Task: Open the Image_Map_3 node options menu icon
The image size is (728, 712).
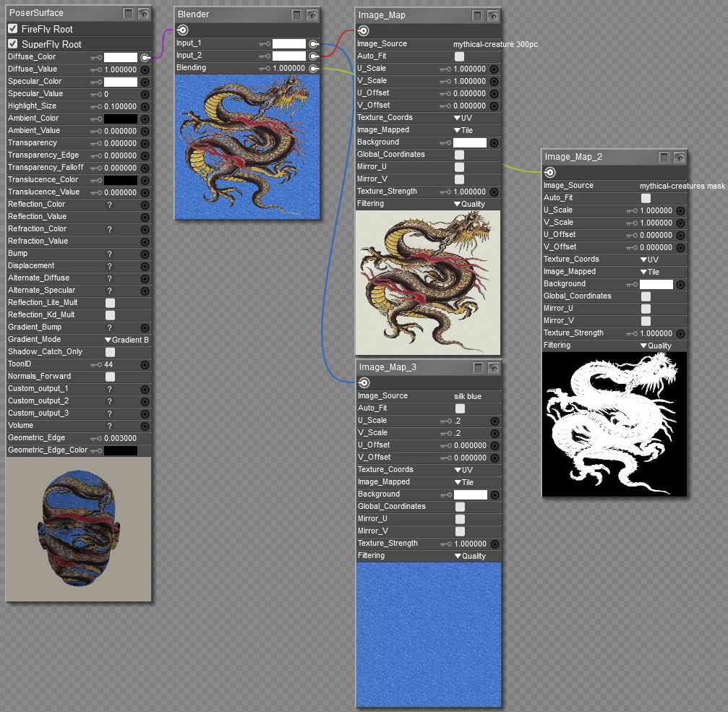Action: click(x=478, y=367)
